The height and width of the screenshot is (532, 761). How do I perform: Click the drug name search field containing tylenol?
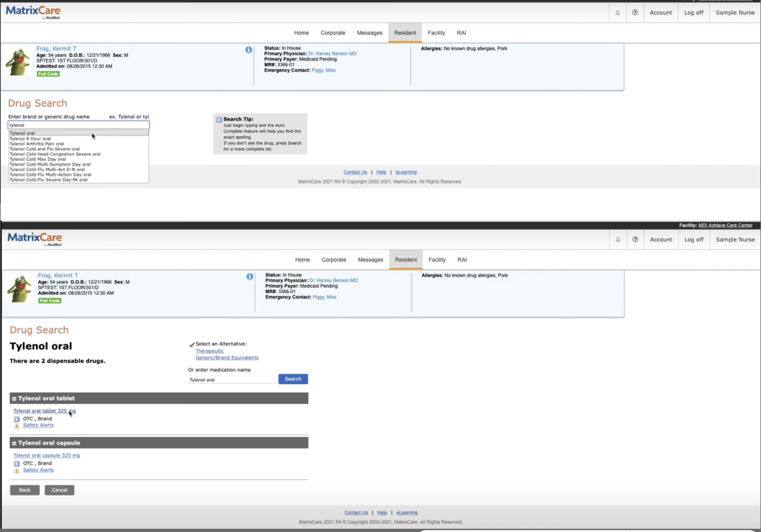(x=79, y=125)
